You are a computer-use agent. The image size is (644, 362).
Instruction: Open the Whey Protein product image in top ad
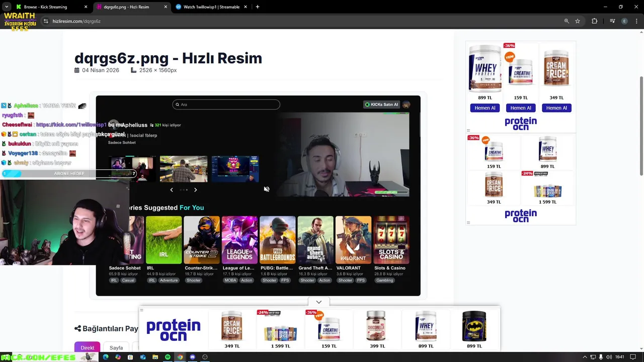[485, 68]
